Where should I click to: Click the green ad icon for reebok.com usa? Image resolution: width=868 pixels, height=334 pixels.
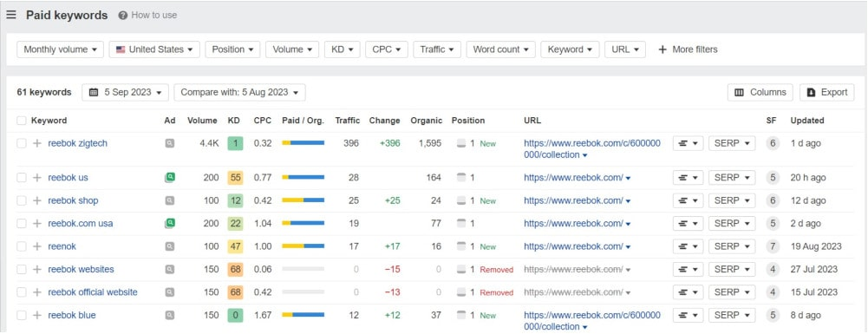pos(169,223)
